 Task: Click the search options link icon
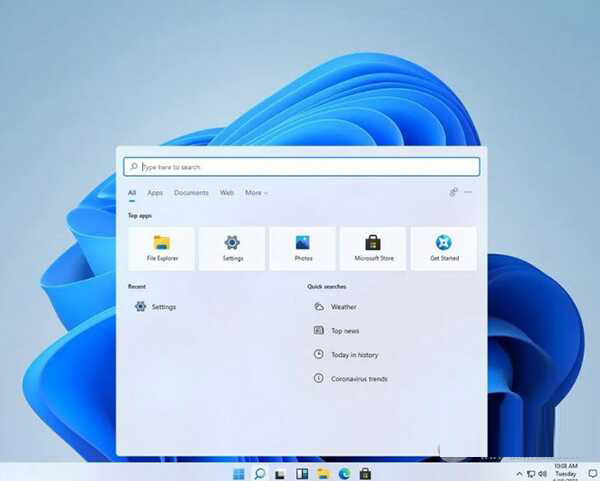pyautogui.click(x=453, y=192)
